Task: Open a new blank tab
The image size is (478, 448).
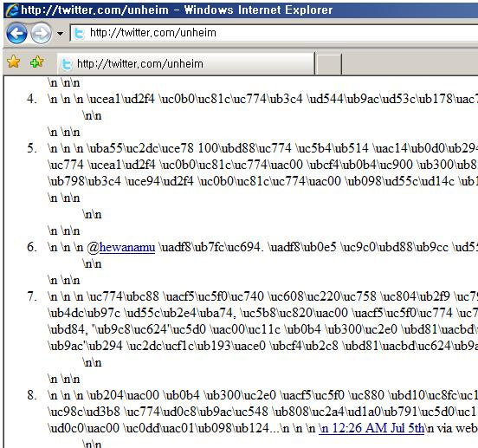Action: coord(329,64)
